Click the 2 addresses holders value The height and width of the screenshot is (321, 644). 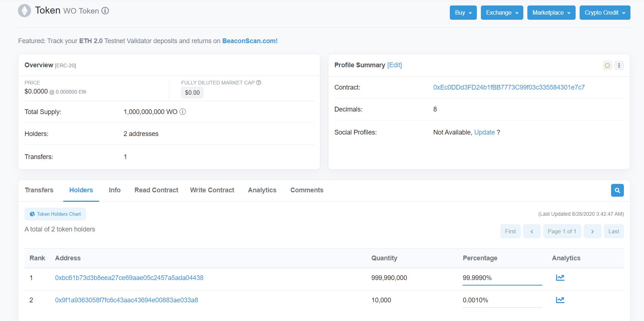pos(141,134)
